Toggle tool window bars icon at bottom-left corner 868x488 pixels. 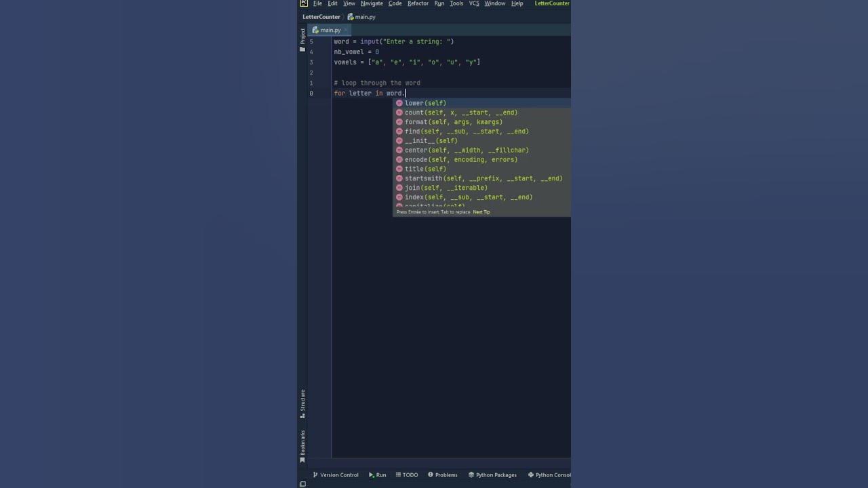click(302, 484)
